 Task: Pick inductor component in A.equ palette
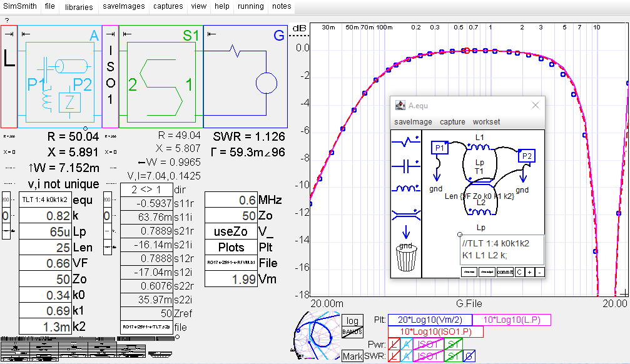coord(406,188)
